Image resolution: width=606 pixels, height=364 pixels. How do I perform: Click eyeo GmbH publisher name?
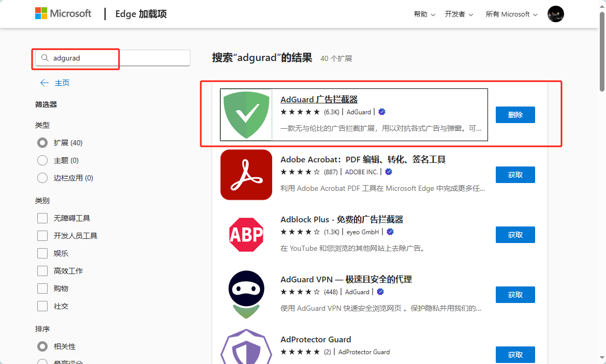363,232
